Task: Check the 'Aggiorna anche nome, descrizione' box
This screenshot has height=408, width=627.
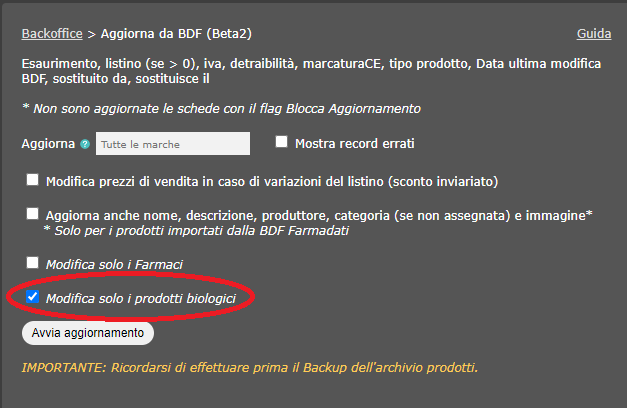Action: click(x=33, y=214)
